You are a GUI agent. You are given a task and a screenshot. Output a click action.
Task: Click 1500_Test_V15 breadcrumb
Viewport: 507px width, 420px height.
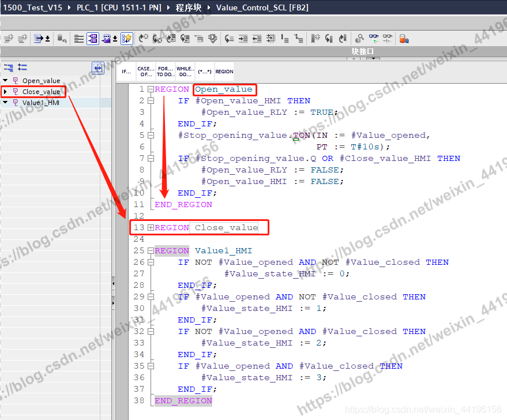pyautogui.click(x=33, y=7)
